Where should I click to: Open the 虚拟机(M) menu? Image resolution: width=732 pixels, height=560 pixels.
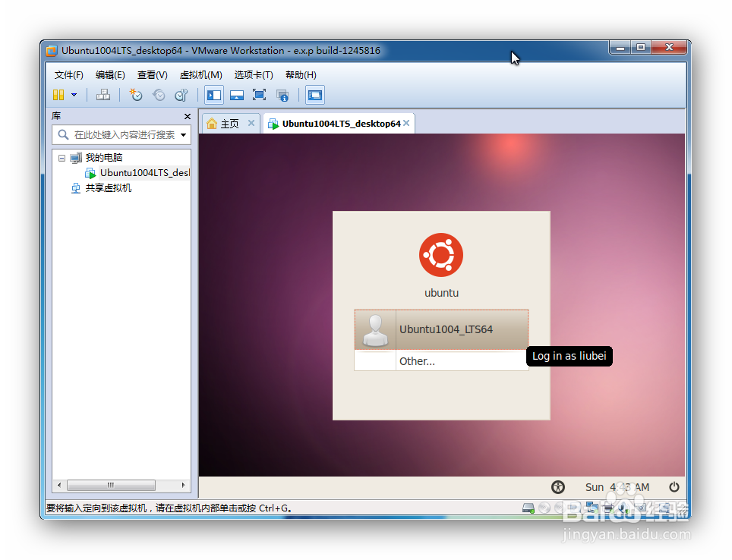click(x=200, y=75)
